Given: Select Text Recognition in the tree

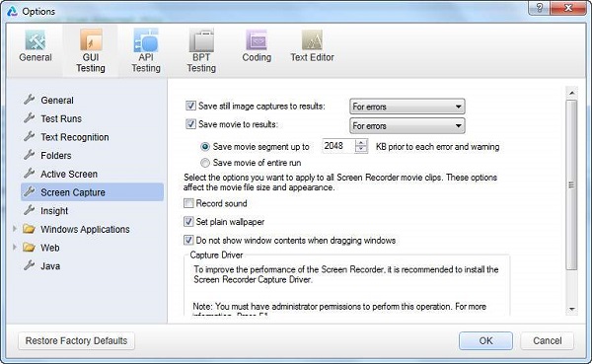Looking at the screenshot, I should coord(75,137).
